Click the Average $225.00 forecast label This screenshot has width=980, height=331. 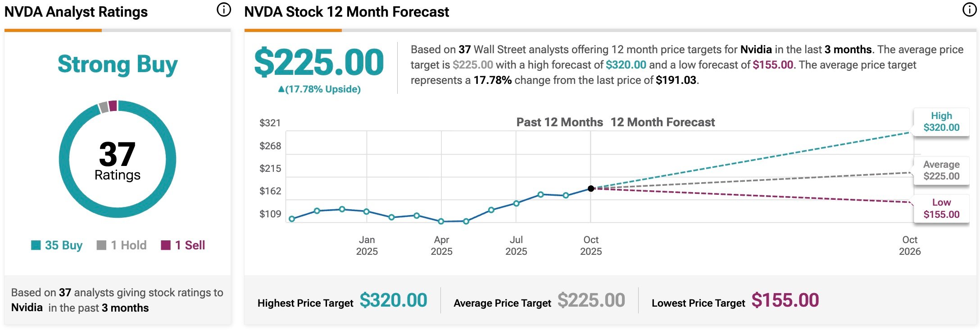point(941,170)
